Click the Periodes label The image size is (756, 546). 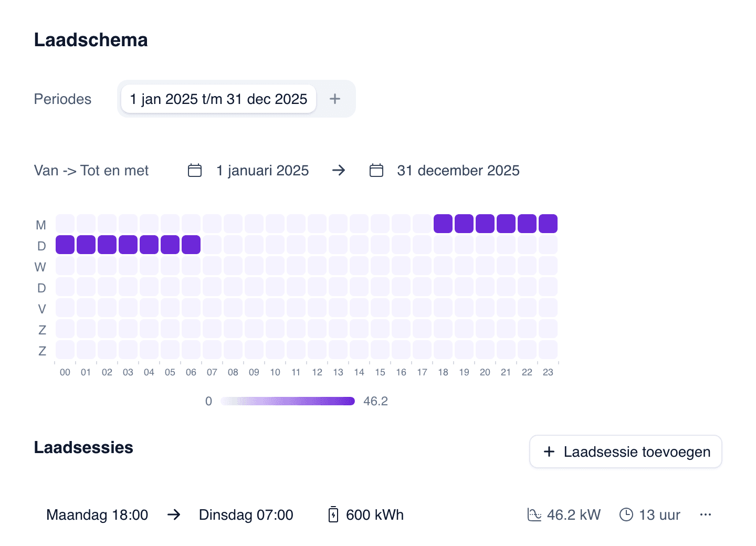(62, 99)
